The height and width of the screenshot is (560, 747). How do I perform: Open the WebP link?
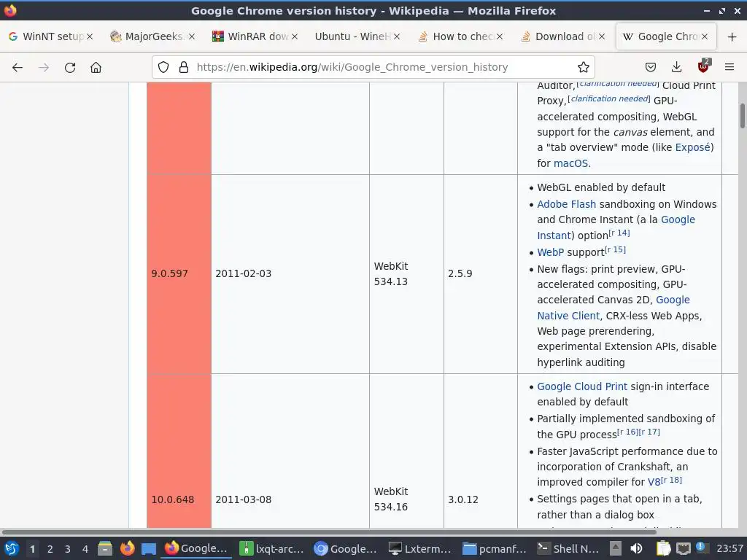click(x=550, y=252)
